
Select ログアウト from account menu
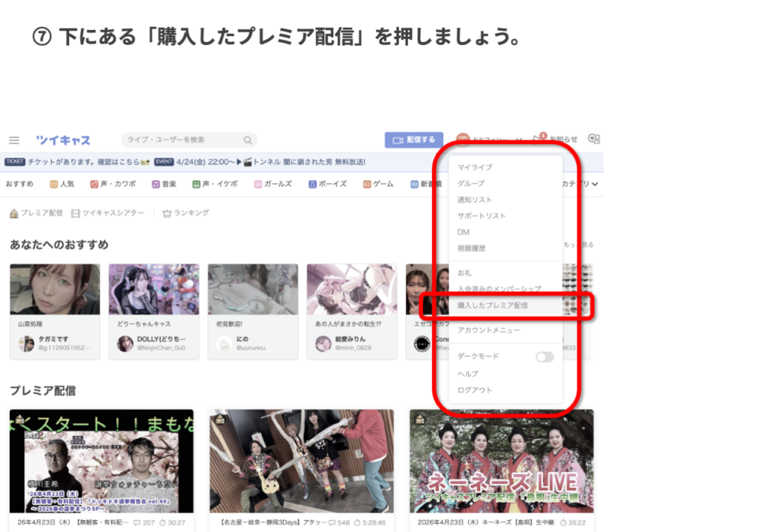tap(475, 390)
